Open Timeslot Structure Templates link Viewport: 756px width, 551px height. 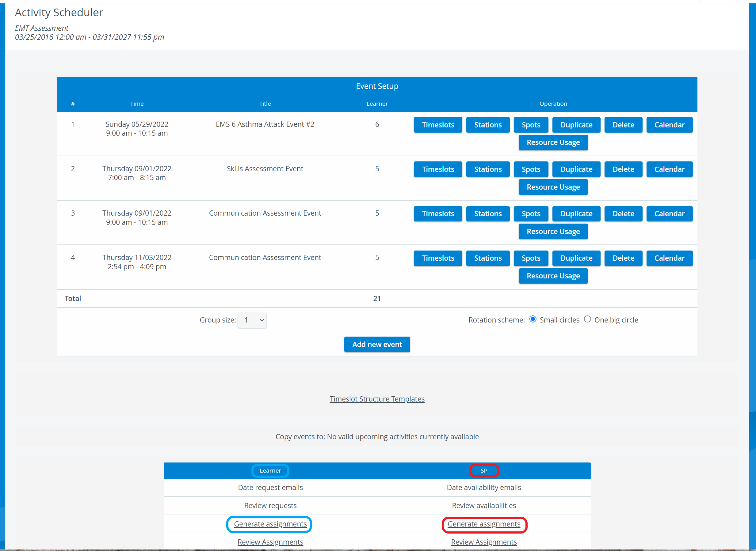(x=377, y=399)
